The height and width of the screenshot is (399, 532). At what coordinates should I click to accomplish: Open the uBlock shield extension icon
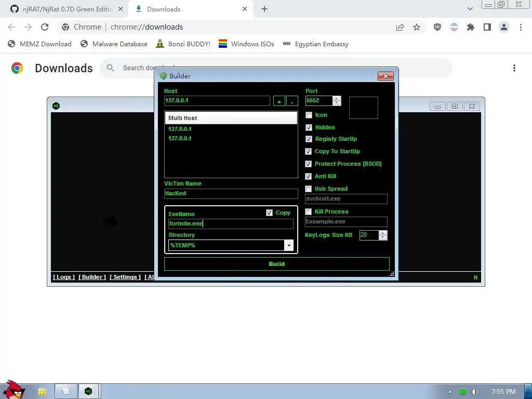437,27
